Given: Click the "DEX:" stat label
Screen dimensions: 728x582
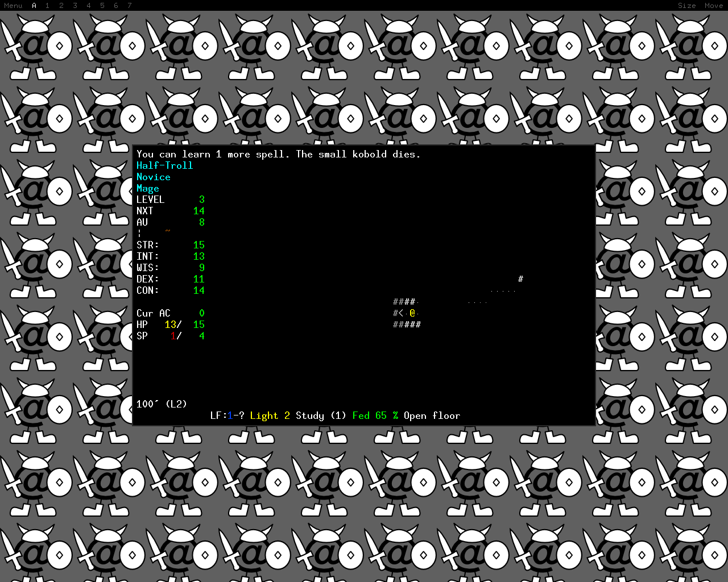Looking at the screenshot, I should (148, 279).
